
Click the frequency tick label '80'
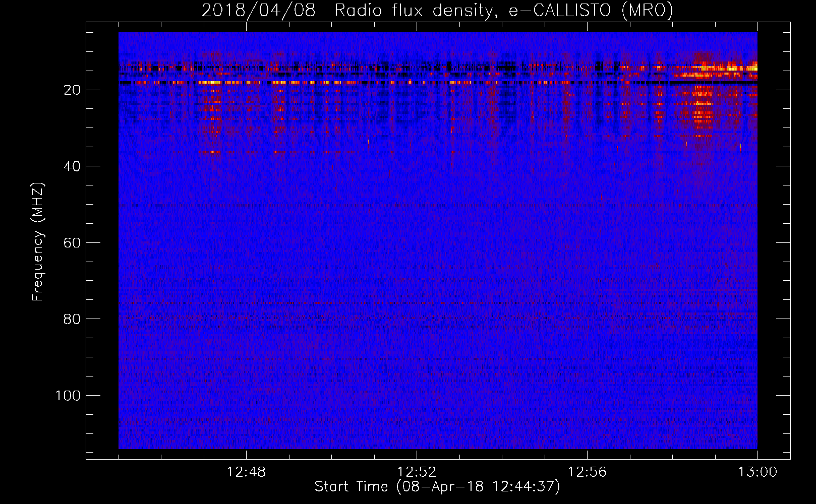72,319
